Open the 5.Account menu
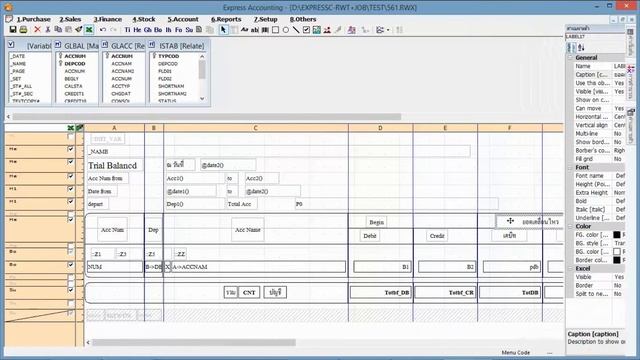 [183, 19]
